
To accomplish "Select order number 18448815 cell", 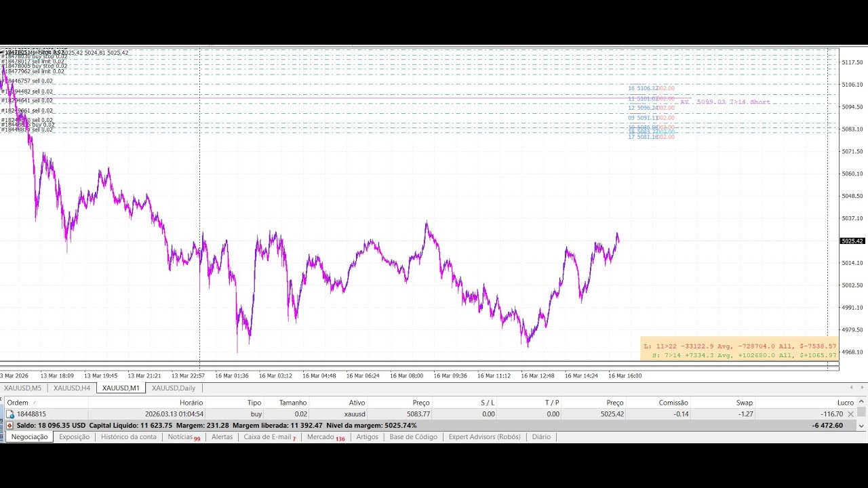I will point(31,414).
